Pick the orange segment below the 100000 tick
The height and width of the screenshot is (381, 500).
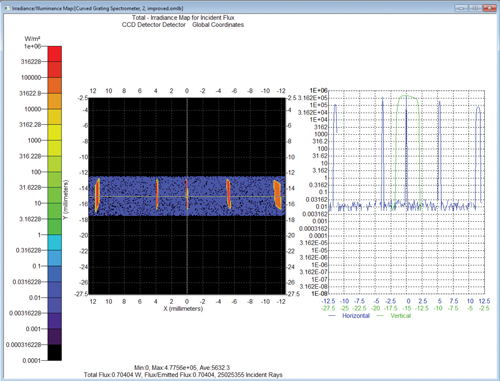55,85
